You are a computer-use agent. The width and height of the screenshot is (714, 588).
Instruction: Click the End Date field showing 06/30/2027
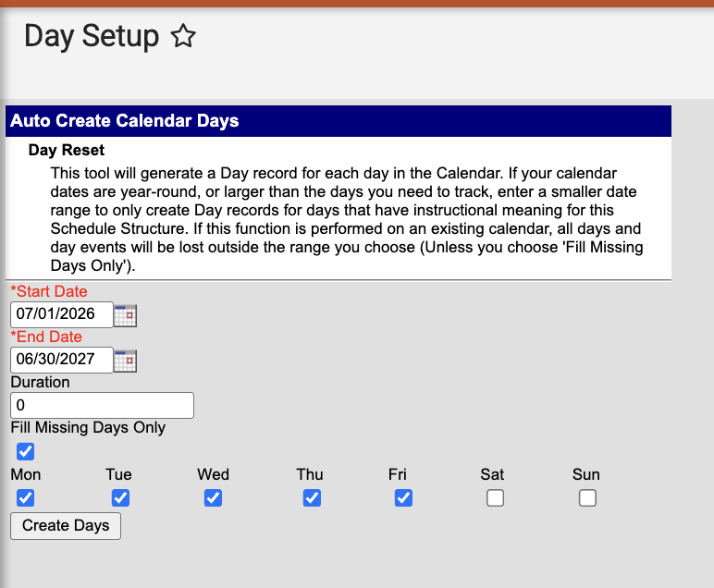(61, 360)
